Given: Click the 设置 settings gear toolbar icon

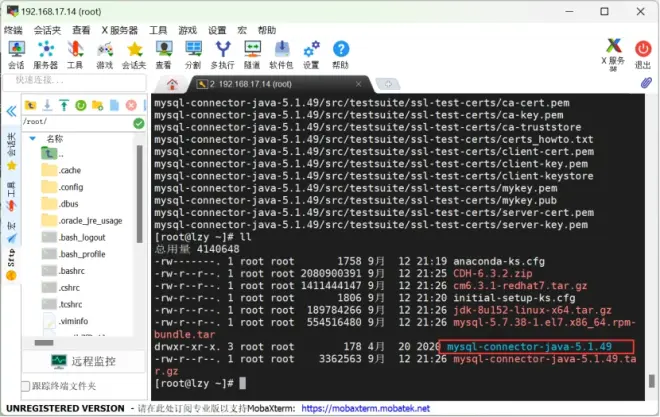Looking at the screenshot, I should (x=311, y=55).
